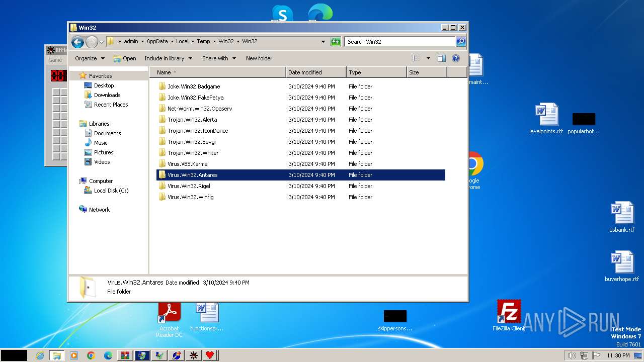
Task: Change your view icon button
Action: 416,58
